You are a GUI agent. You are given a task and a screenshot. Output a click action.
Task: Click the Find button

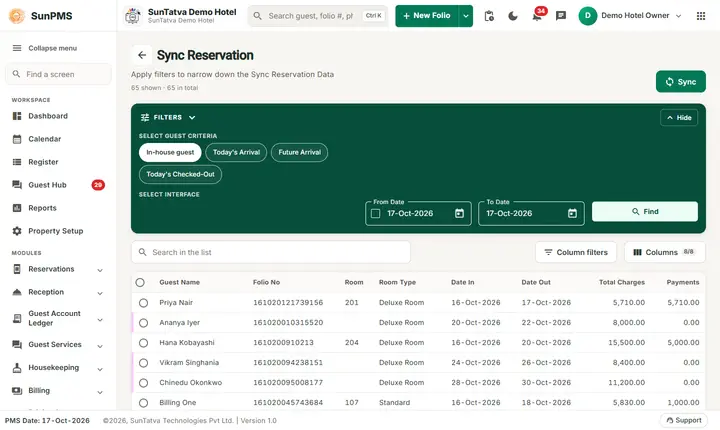click(645, 212)
